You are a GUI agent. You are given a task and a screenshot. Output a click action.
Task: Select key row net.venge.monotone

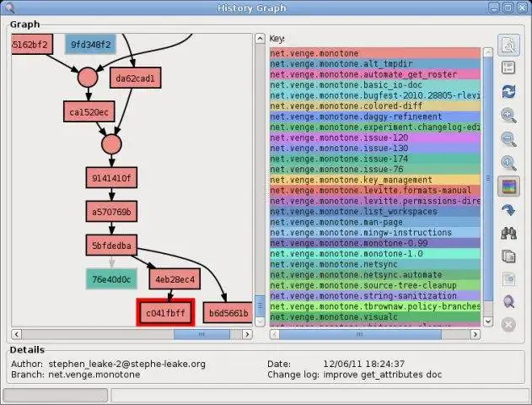click(375, 53)
